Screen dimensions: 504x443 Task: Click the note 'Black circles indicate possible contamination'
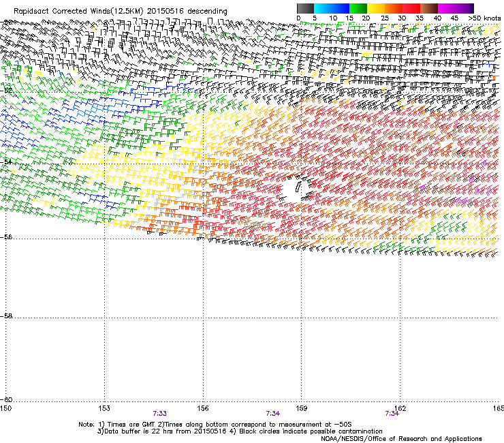[x=311, y=431]
